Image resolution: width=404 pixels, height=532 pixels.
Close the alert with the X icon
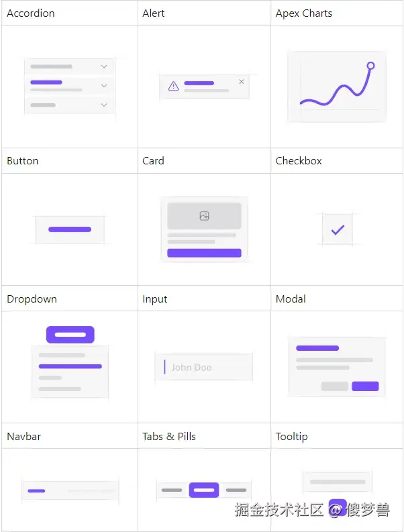tap(242, 81)
